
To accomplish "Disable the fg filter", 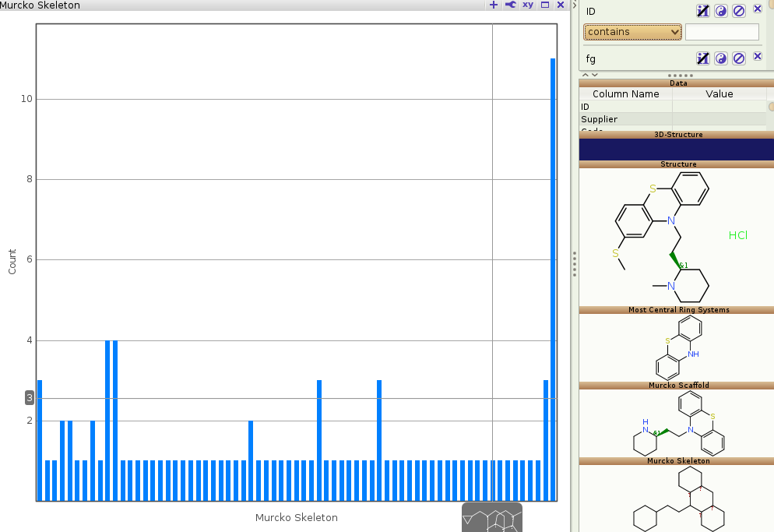I will pos(739,58).
